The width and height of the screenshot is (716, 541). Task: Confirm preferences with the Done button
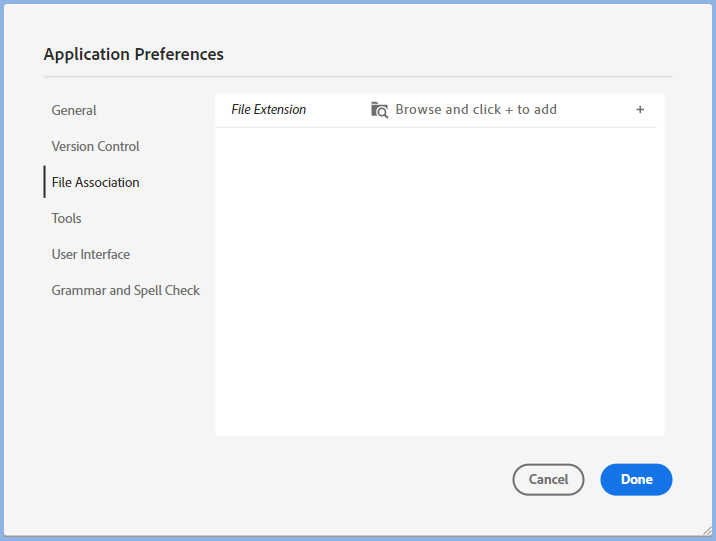coord(636,480)
